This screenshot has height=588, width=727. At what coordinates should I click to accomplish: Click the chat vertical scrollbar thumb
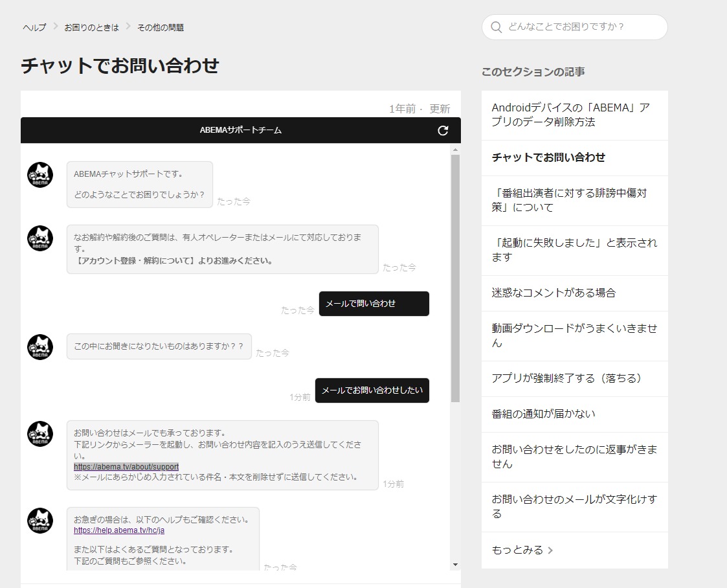pos(455,278)
